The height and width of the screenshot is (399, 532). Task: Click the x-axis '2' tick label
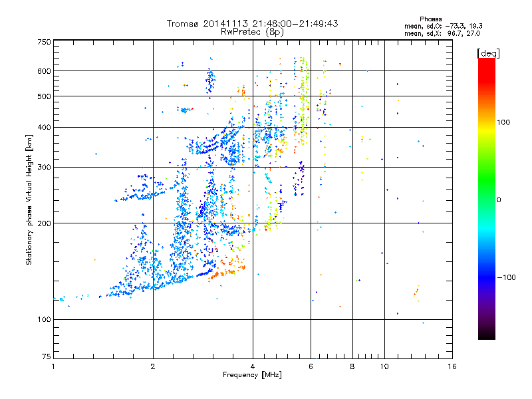[153, 366]
